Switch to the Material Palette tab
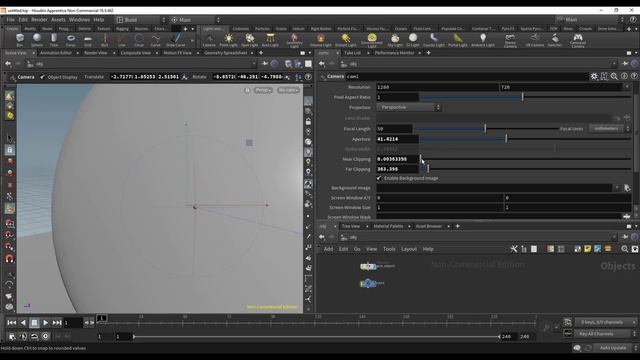Viewport: 640px width, 360px height. [x=388, y=226]
